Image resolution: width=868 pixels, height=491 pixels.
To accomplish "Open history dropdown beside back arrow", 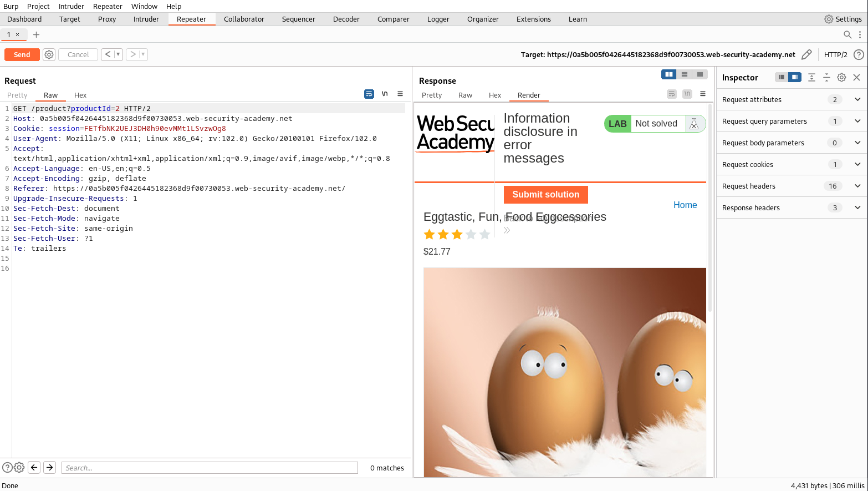I will coord(118,54).
